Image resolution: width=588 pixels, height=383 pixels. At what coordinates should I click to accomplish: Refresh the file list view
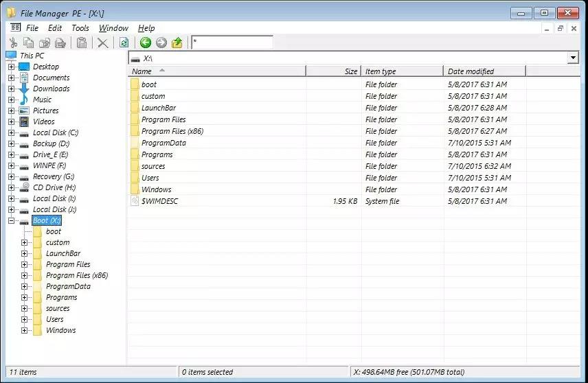[x=124, y=43]
